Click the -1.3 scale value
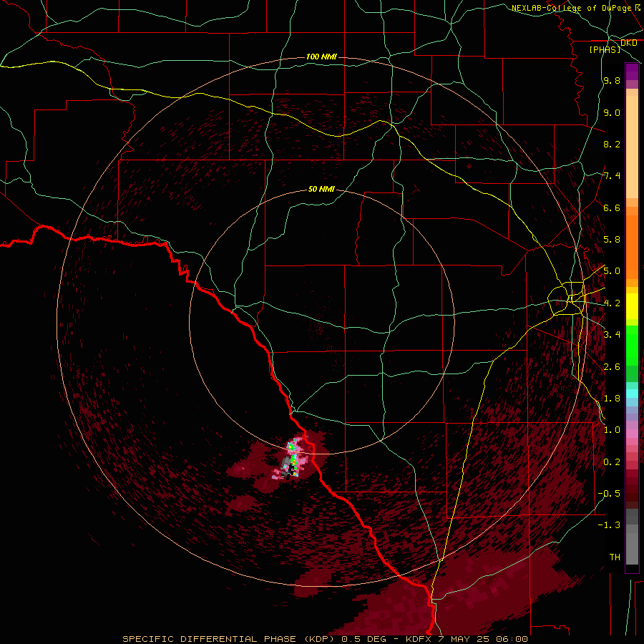Viewport: 644px width, 644px height. 610,525
